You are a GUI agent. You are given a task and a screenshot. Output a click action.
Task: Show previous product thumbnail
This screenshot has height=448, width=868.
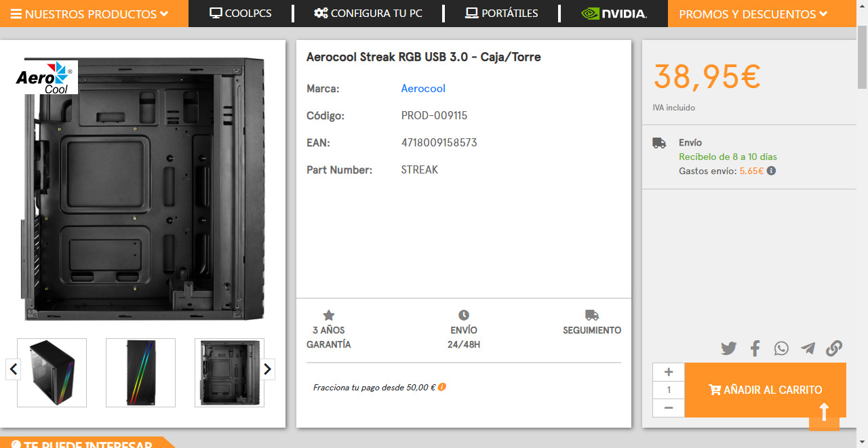pos(14,369)
